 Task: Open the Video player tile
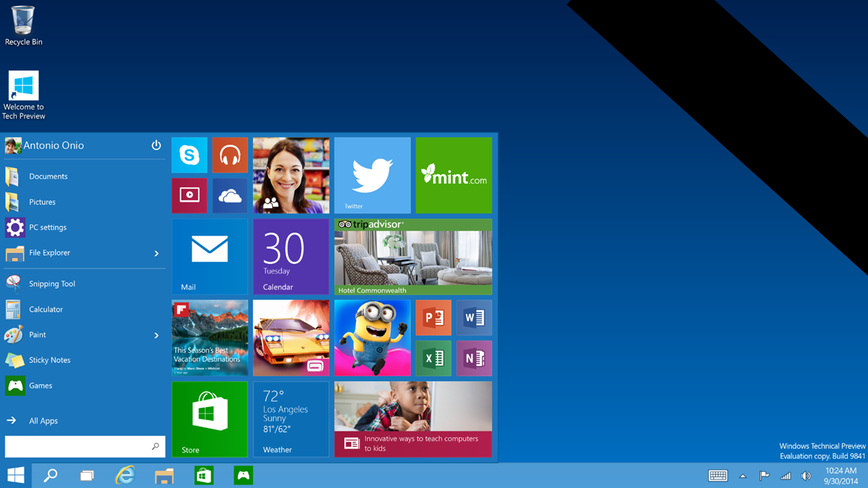190,195
